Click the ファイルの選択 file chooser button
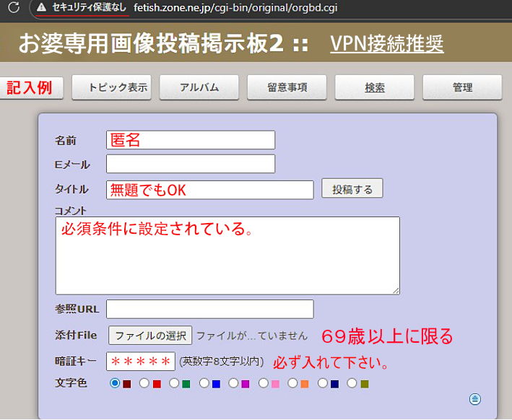 (x=150, y=336)
